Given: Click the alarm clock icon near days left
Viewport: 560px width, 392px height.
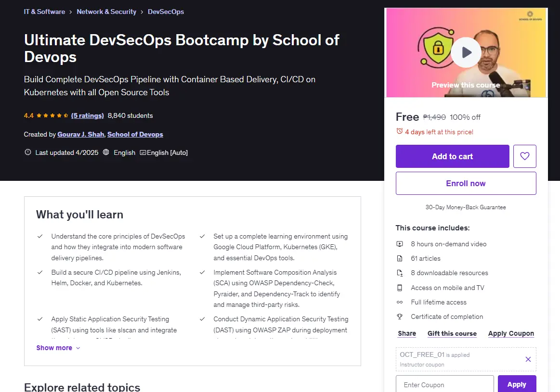Looking at the screenshot, I should (x=399, y=131).
